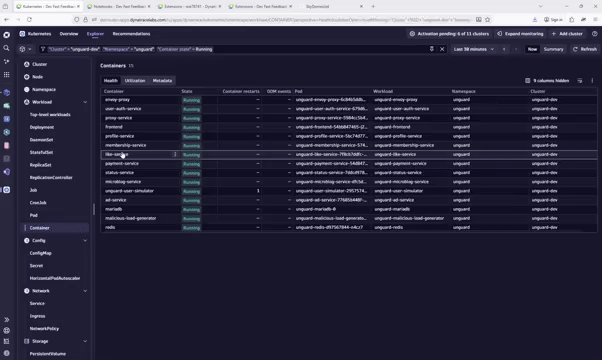Image resolution: width=602 pixels, height=360 pixels.
Task: Click the filter funnel icon
Action: tap(43, 49)
